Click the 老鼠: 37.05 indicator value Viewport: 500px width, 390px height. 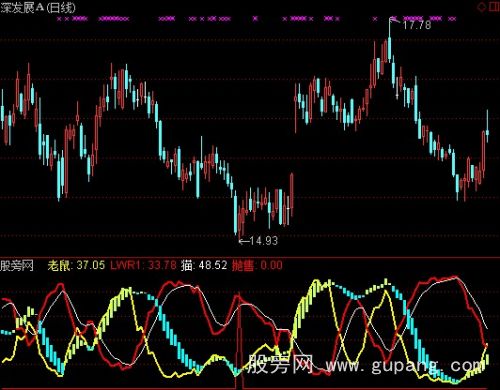coord(76,265)
